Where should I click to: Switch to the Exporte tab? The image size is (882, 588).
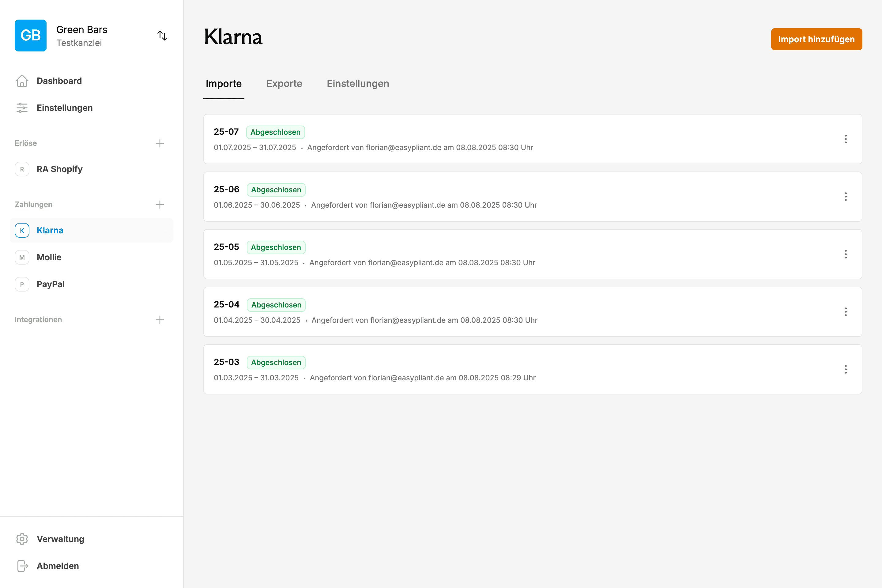tap(284, 84)
